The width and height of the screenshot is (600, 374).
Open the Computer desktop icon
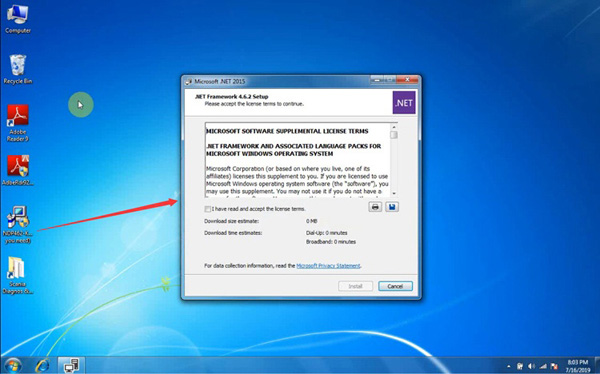tap(18, 19)
